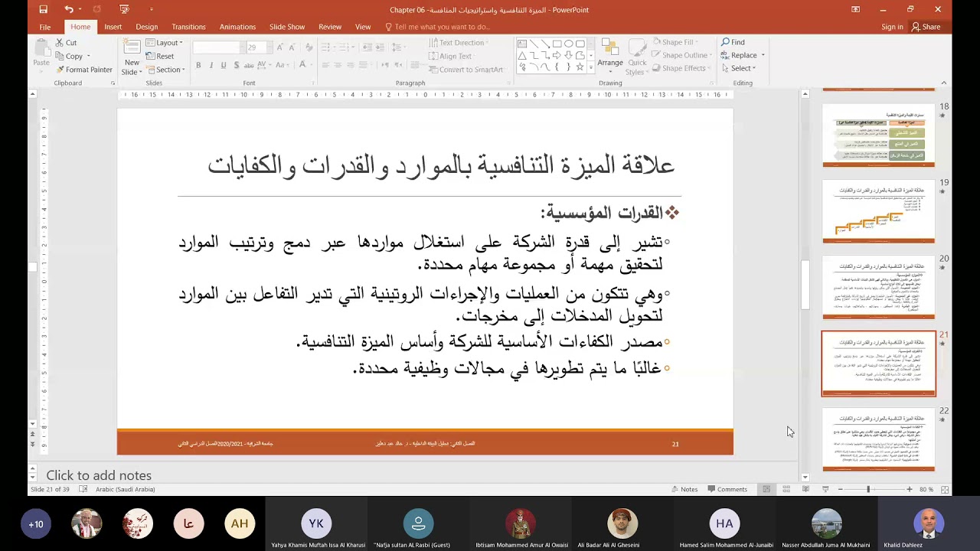
Task: Open the Select dropdown in Editing
Action: click(738, 68)
